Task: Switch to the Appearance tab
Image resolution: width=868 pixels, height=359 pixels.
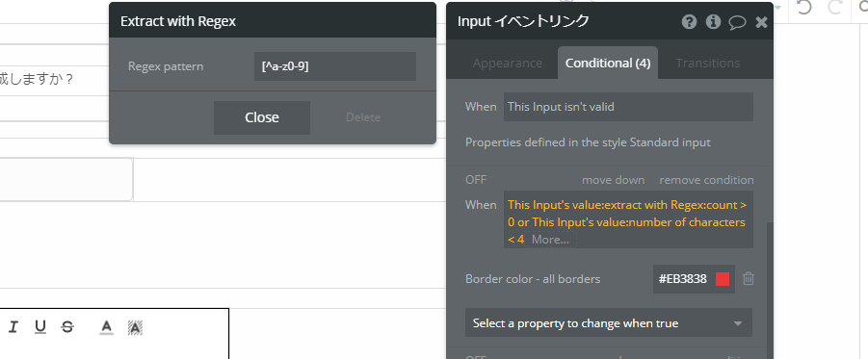Action: 507,64
